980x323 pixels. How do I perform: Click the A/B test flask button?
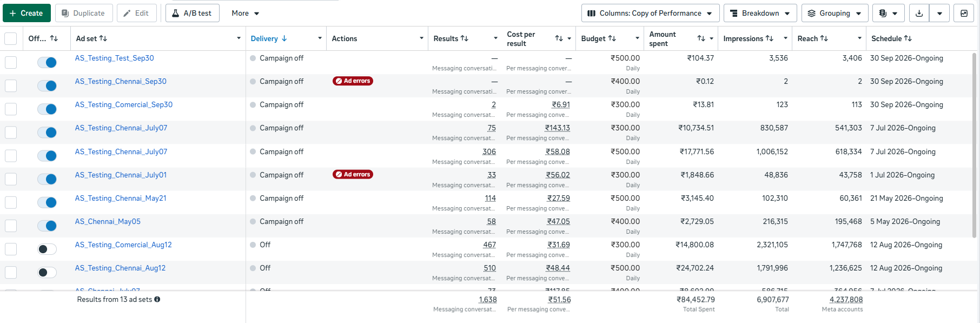pos(193,13)
